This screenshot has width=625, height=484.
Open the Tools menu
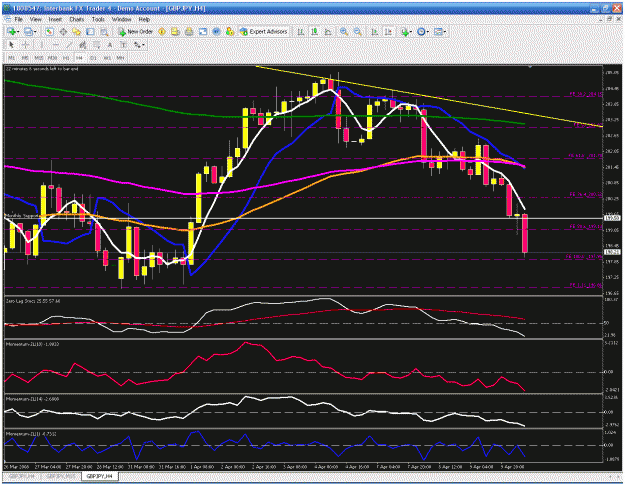(98, 19)
